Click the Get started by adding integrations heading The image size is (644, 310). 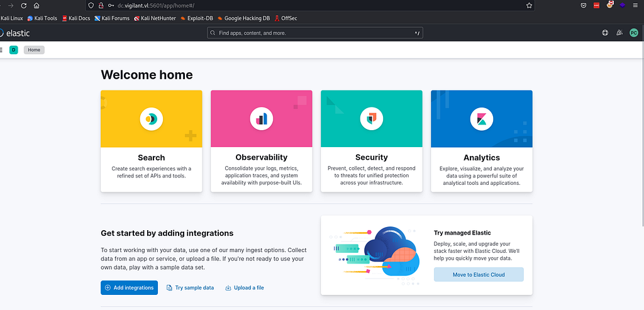[x=167, y=233]
